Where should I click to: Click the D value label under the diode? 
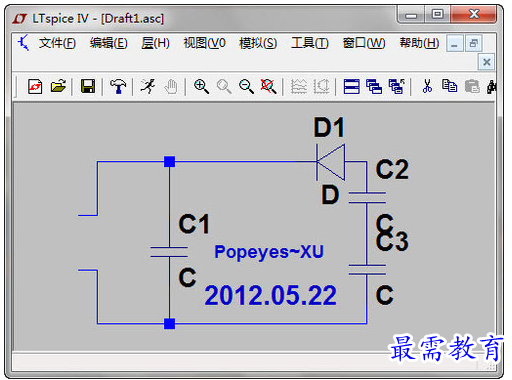point(330,195)
